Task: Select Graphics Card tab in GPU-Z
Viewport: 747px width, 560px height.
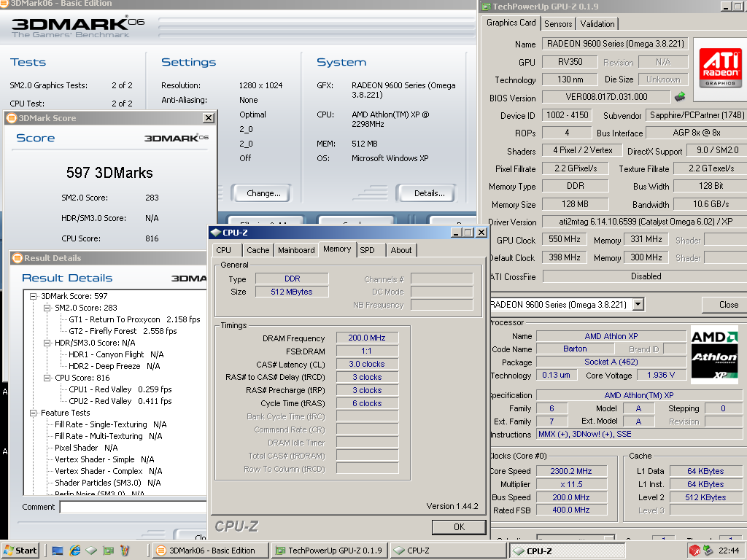Action: point(511,23)
